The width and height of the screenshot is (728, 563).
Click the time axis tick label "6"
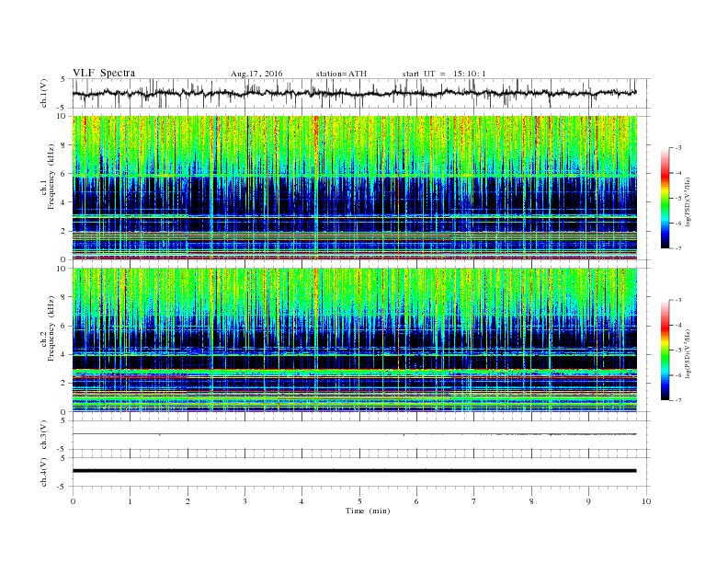pyautogui.click(x=417, y=501)
